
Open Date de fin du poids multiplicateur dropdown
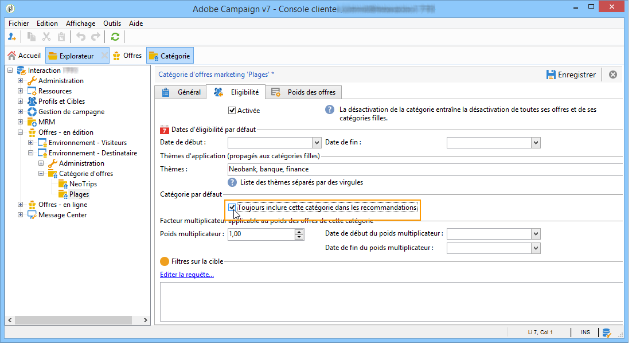point(536,248)
